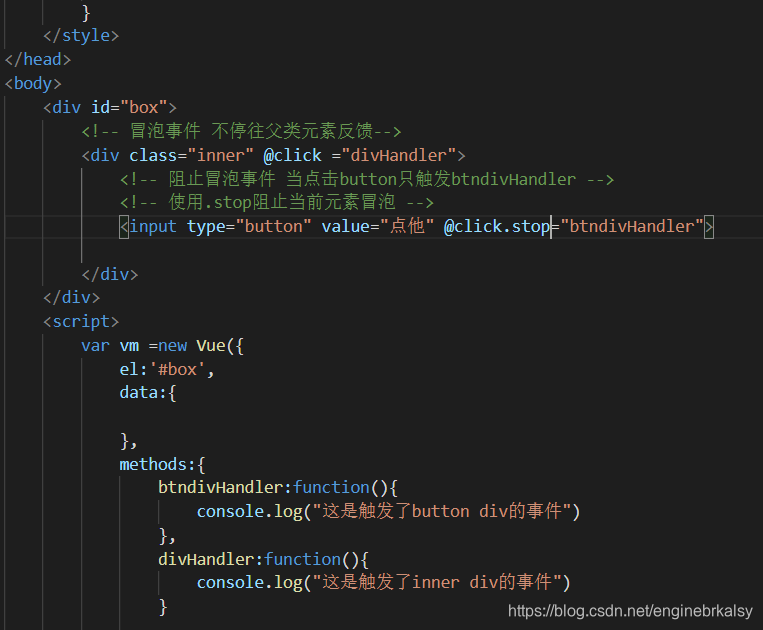The image size is (763, 630).
Task: Click the comment starting with 冒泡事件
Action: point(241,131)
